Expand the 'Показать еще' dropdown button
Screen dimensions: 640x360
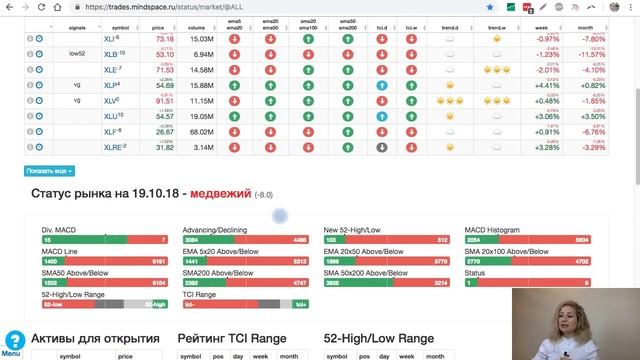coord(49,171)
